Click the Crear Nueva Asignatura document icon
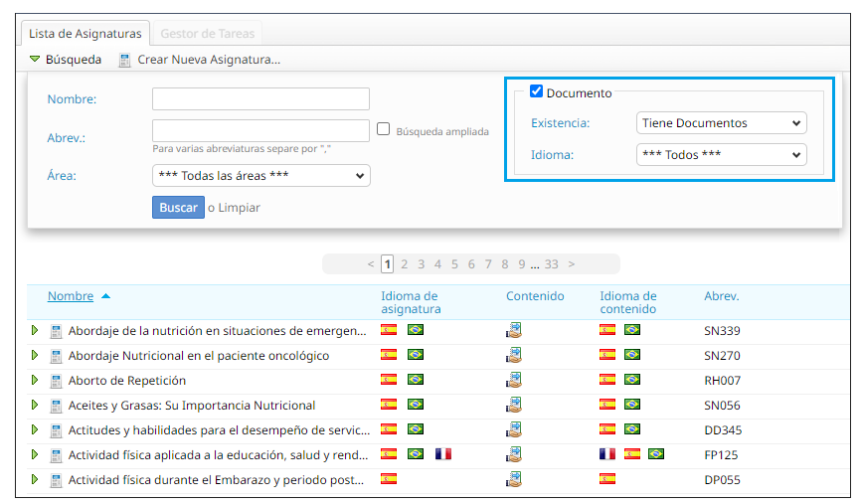Viewport: 860px width, 504px height. [125, 60]
